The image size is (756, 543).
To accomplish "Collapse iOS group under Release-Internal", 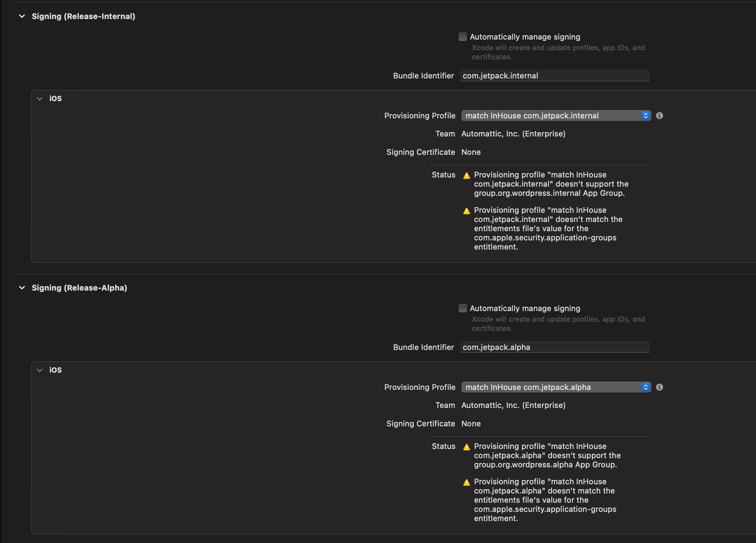I will tap(40, 99).
